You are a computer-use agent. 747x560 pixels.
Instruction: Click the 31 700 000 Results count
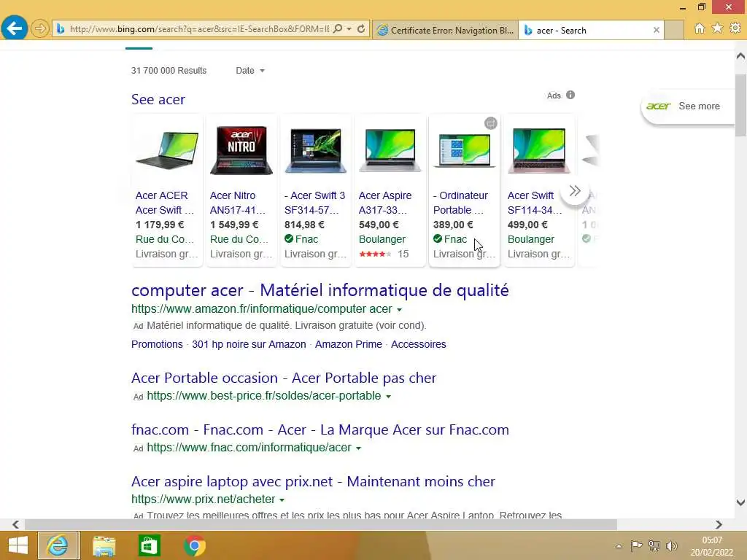coord(169,71)
